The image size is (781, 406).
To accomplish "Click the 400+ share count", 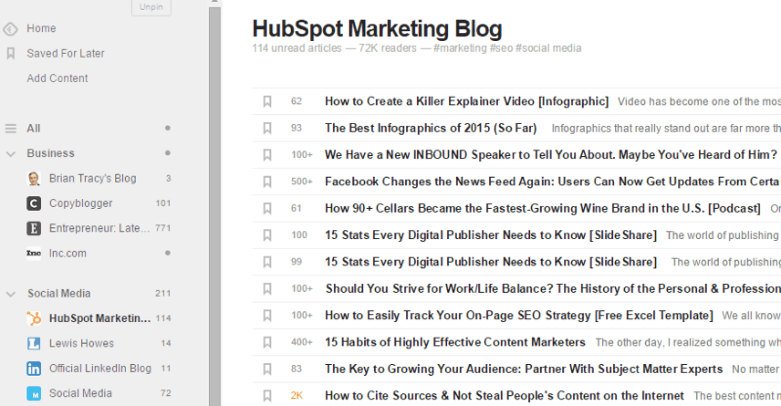I will pos(302,342).
